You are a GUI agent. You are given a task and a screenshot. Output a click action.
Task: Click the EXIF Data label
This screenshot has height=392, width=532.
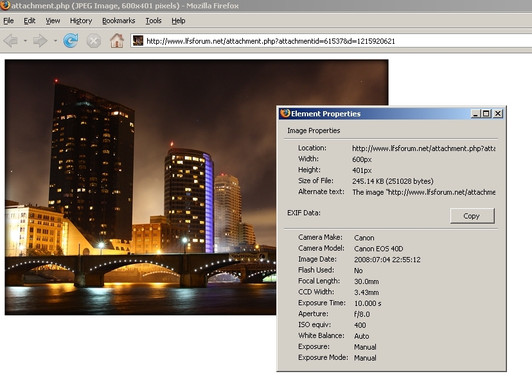304,213
